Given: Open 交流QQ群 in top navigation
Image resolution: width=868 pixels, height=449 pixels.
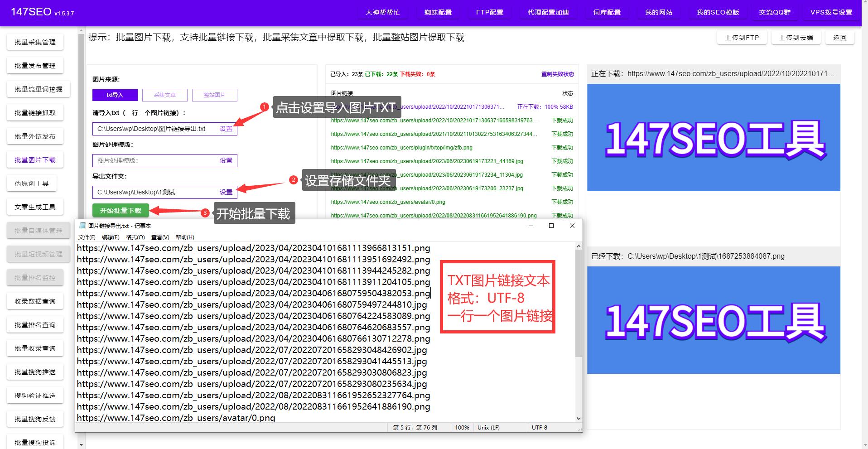Looking at the screenshot, I should click(x=775, y=13).
